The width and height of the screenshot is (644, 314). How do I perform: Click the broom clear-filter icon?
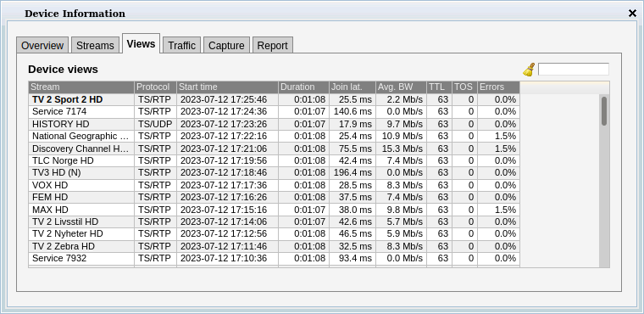point(529,70)
